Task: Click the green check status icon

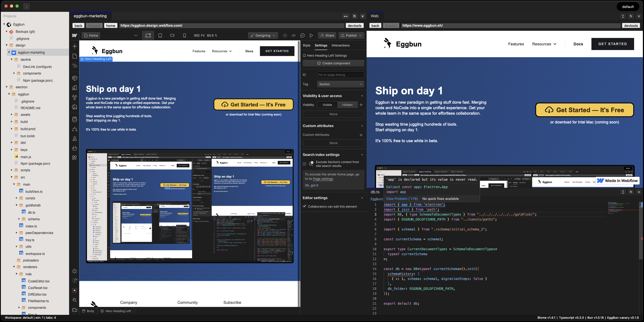Action: click(285, 35)
